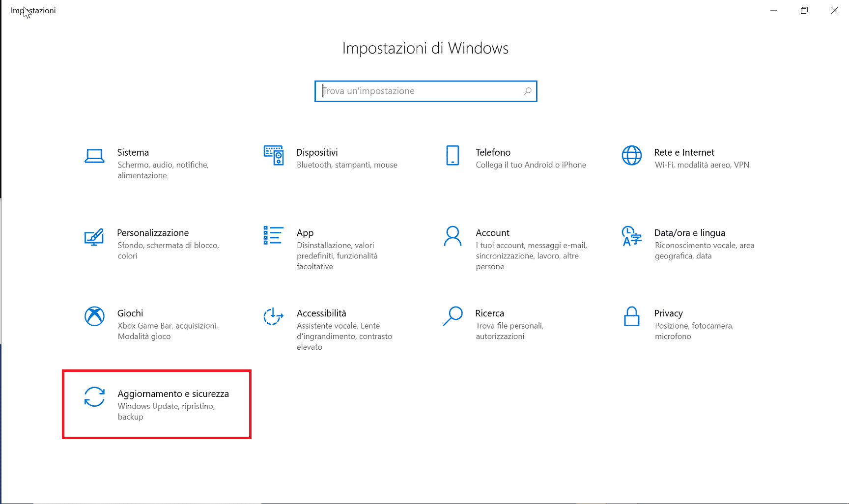849x504 pixels.
Task: Open the Ricerca magnifier category icon
Action: [453, 316]
